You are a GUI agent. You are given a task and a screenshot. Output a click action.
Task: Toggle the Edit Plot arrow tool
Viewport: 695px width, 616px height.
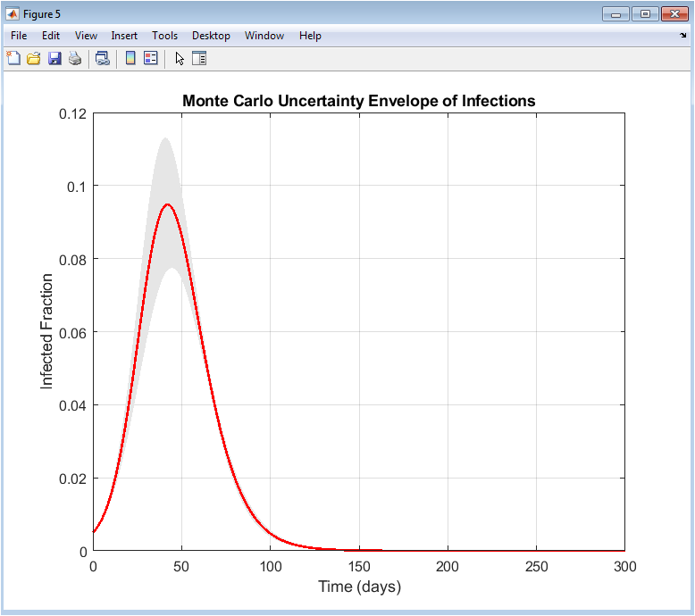(x=180, y=59)
